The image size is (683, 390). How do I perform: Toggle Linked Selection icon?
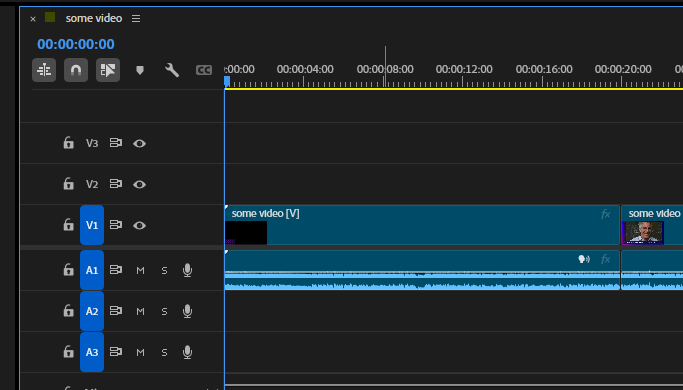[108, 70]
